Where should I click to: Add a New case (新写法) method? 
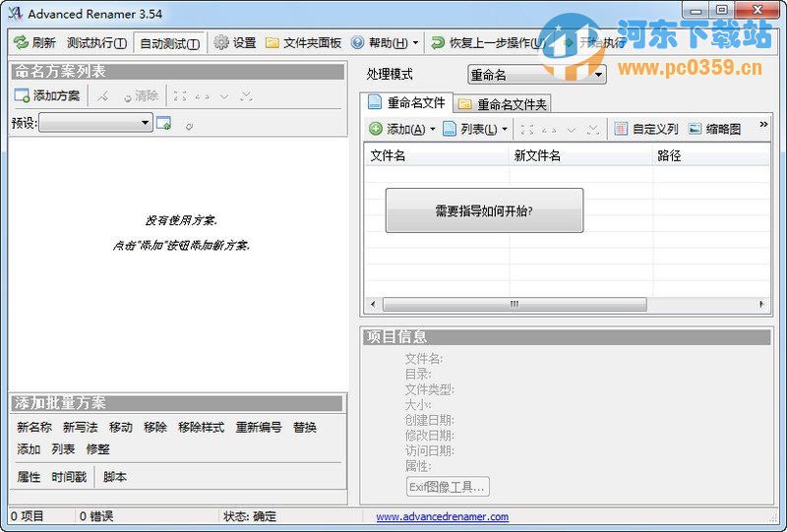coord(81,428)
